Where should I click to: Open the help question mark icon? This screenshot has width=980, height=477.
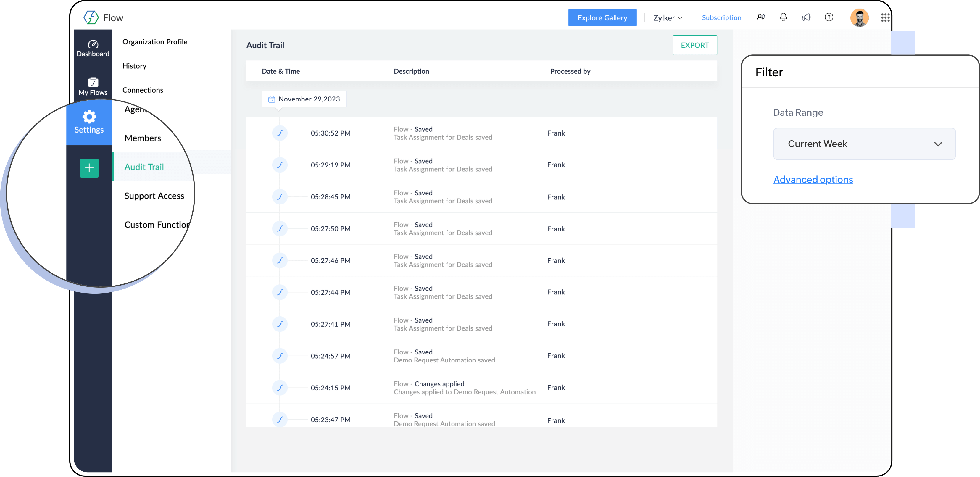829,17
